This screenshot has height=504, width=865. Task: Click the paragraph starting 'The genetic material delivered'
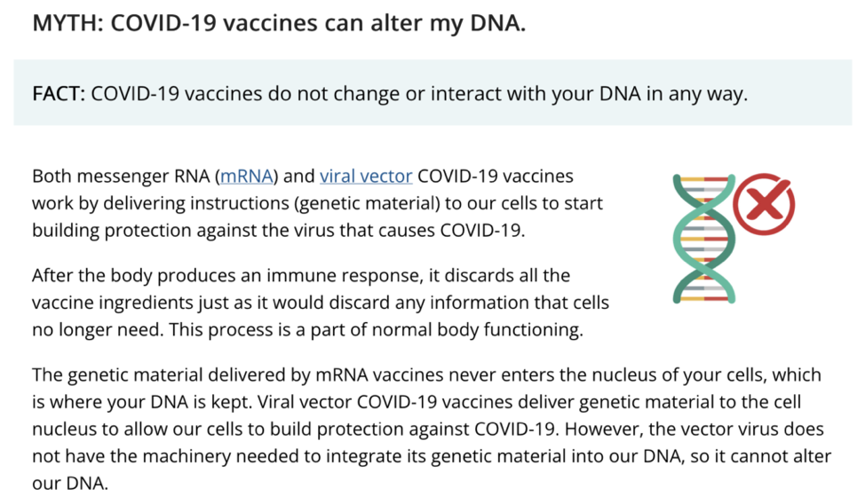pos(432,429)
